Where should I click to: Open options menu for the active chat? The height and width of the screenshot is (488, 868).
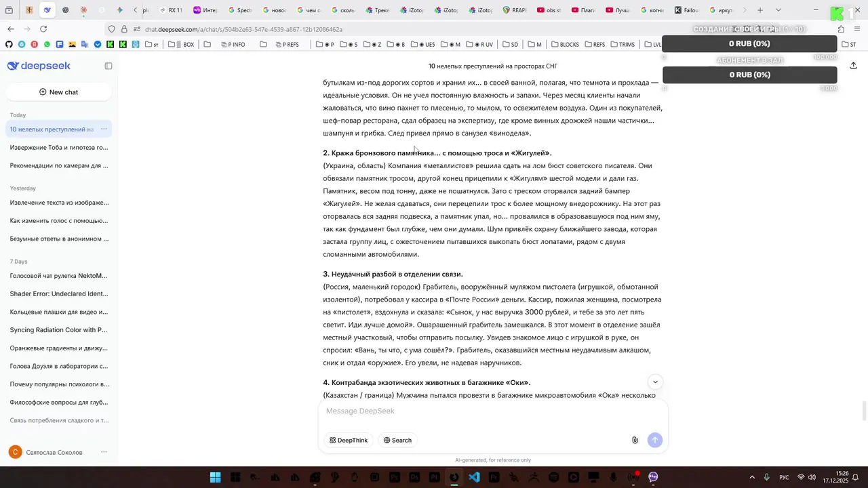click(x=104, y=129)
